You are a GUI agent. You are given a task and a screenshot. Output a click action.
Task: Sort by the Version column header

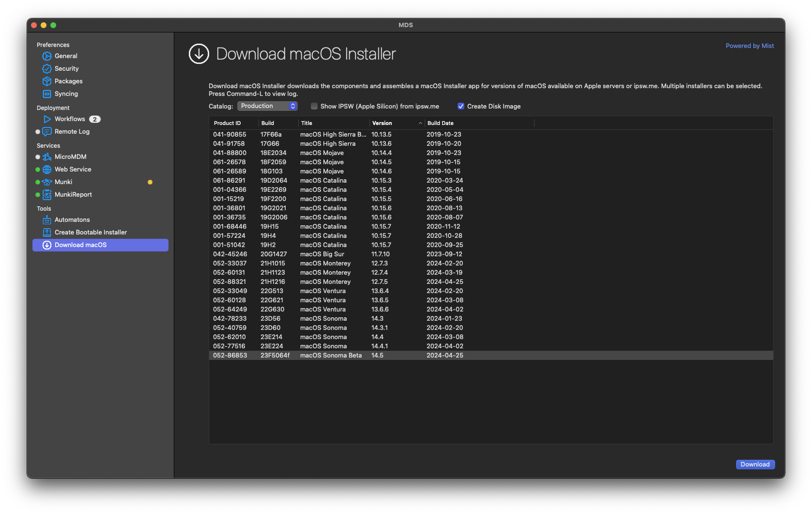(397, 123)
